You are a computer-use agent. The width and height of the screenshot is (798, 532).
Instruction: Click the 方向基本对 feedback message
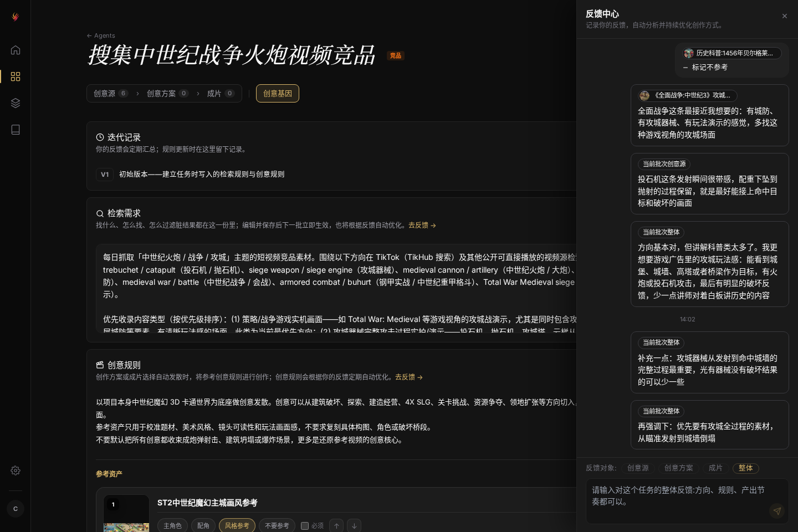(x=709, y=264)
